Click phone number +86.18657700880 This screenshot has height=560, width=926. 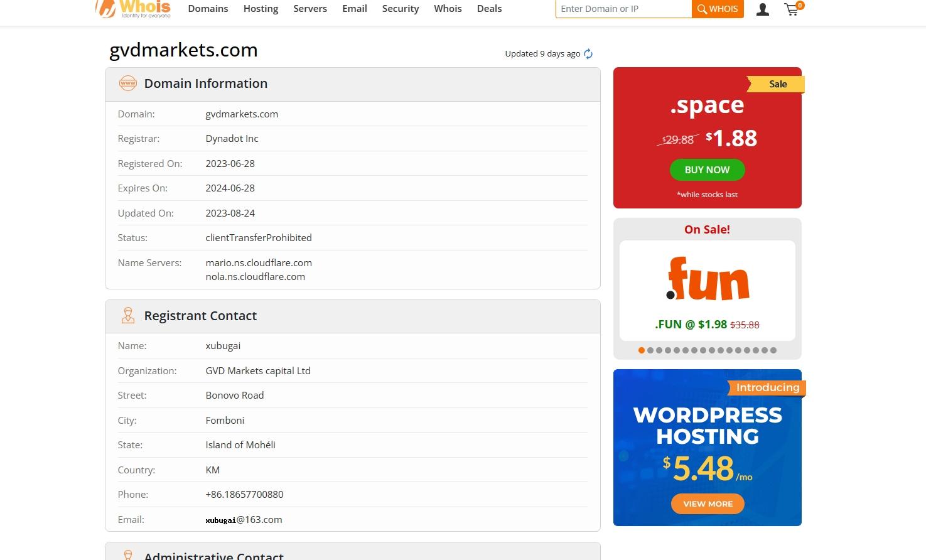pyautogui.click(x=244, y=495)
